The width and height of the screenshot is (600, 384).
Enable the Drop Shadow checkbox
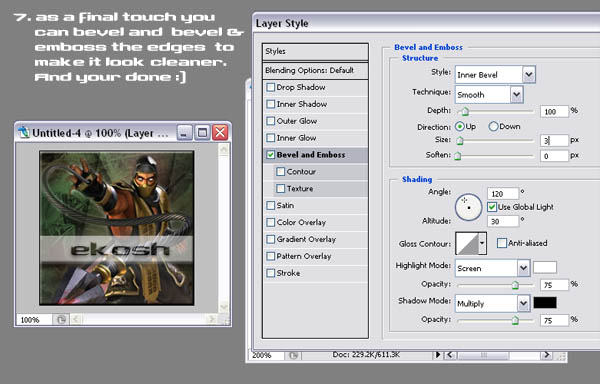(270, 87)
